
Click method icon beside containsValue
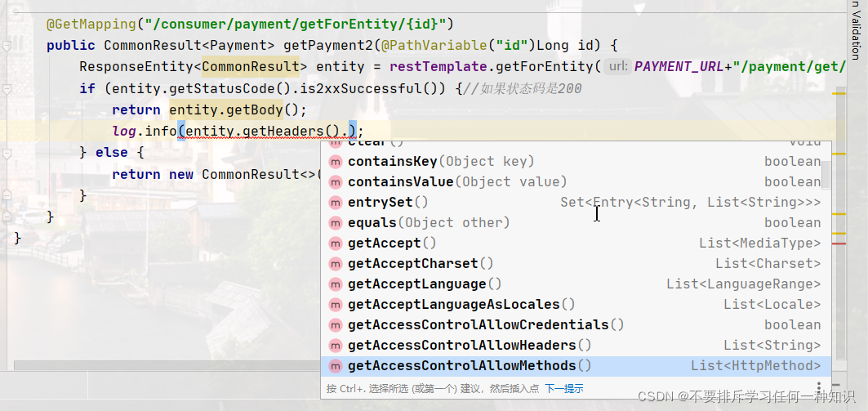coord(336,182)
